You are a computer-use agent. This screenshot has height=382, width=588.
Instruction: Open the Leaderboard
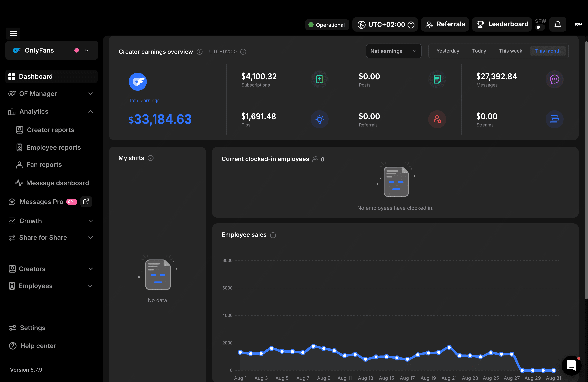pos(502,24)
